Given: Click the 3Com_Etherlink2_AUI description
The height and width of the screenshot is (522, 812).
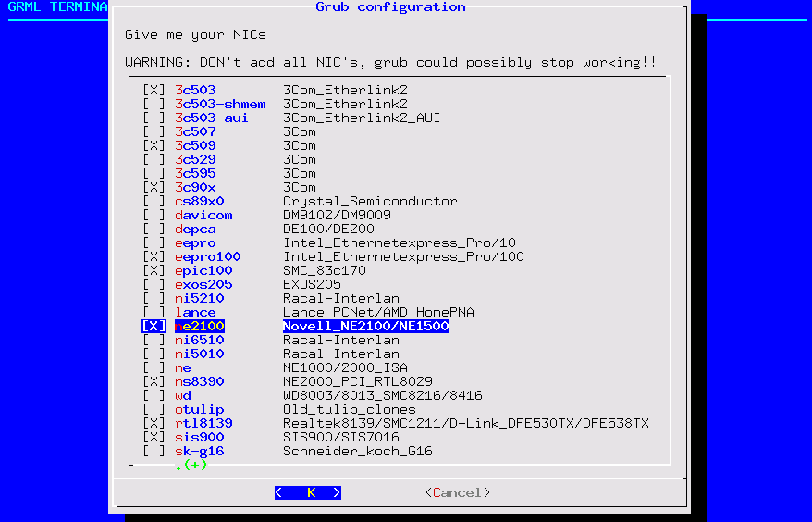Looking at the screenshot, I should tap(362, 118).
